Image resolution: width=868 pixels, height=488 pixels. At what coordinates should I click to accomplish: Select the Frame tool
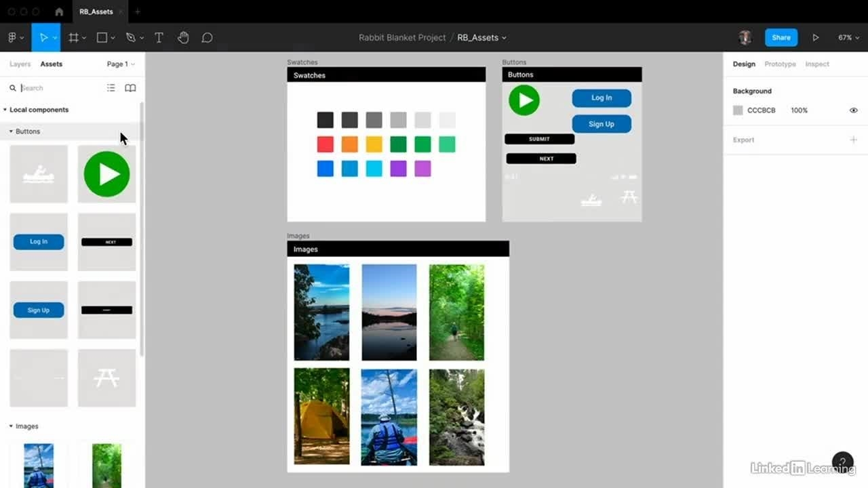74,38
